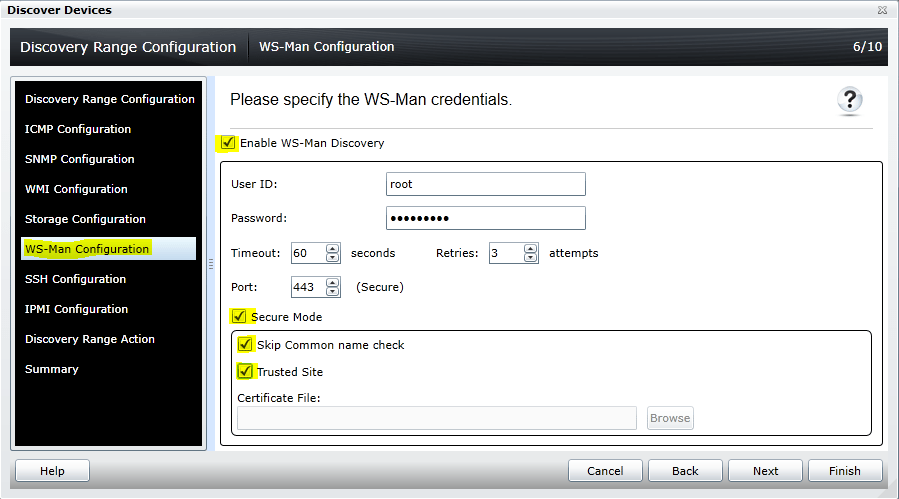The width and height of the screenshot is (899, 499).
Task: Uncheck the Trusted Site checkbox
Action: [246, 372]
